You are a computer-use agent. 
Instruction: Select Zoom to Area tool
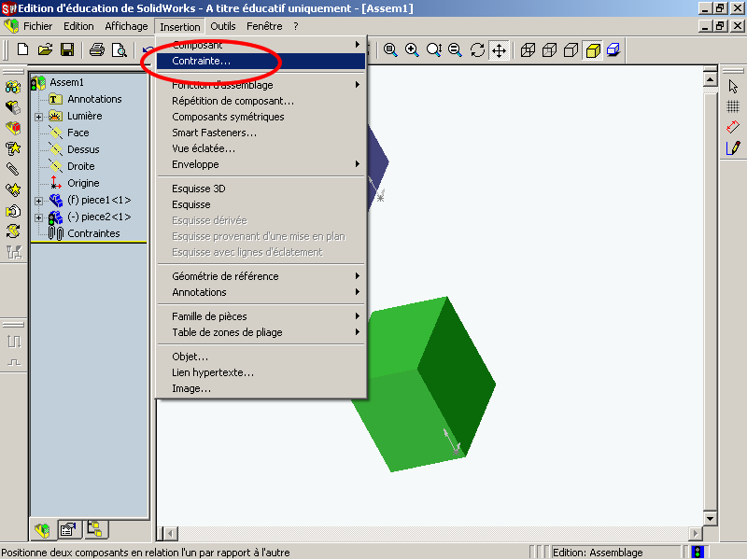tap(412, 49)
